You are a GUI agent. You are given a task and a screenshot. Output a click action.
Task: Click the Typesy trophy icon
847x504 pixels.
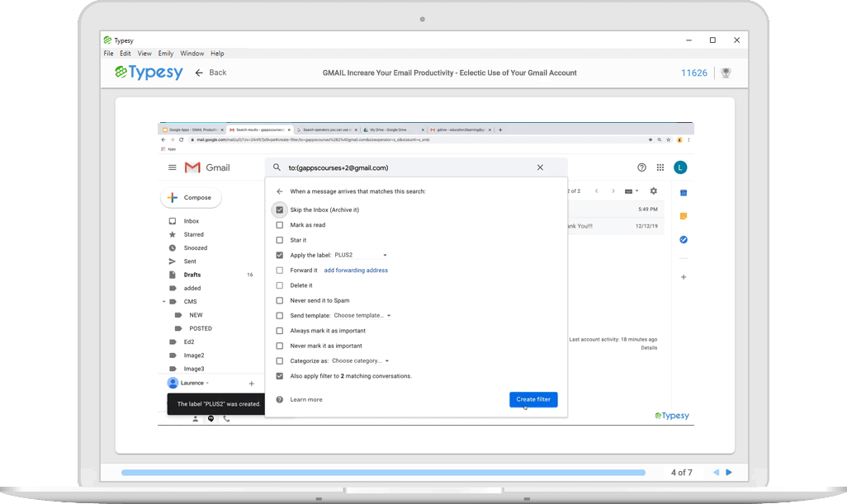coord(726,73)
